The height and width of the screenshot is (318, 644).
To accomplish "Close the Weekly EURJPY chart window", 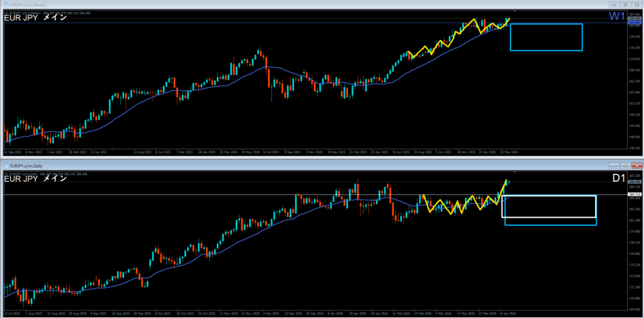I will coord(637,5).
